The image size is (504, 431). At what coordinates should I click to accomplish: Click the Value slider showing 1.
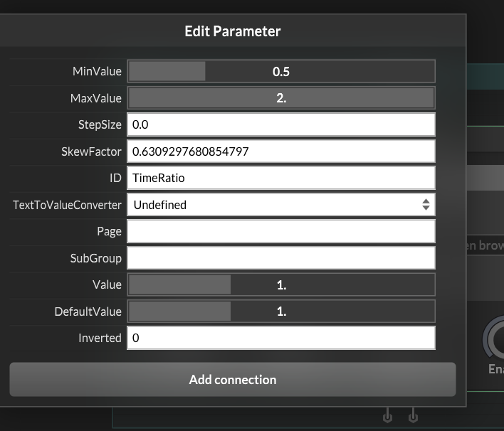pyautogui.click(x=280, y=284)
